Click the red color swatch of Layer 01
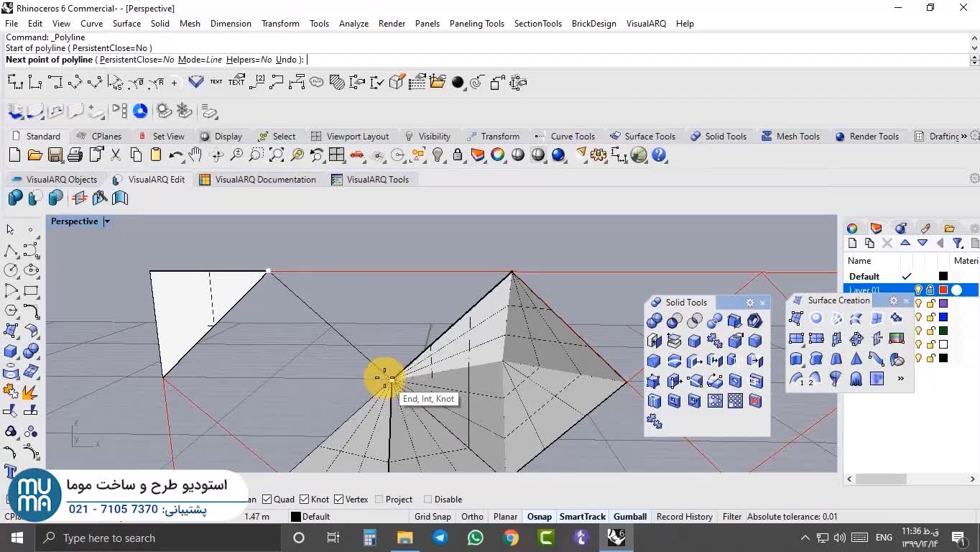Viewport: 980px width, 552px height. click(943, 290)
